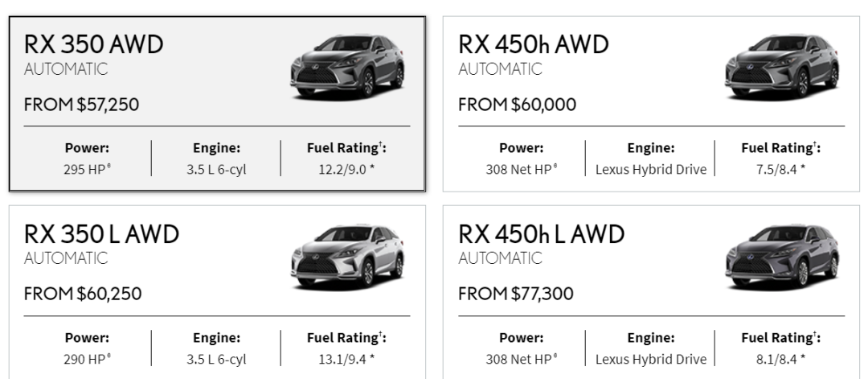Image resolution: width=868 pixels, height=379 pixels.
Task: Click the 290 HP power value
Action: (x=86, y=359)
